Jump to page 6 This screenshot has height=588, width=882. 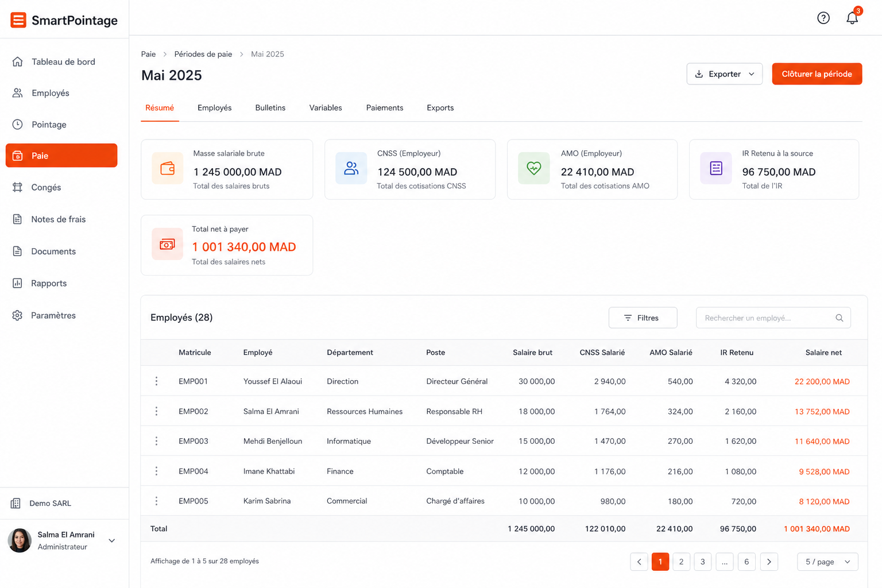(746, 562)
